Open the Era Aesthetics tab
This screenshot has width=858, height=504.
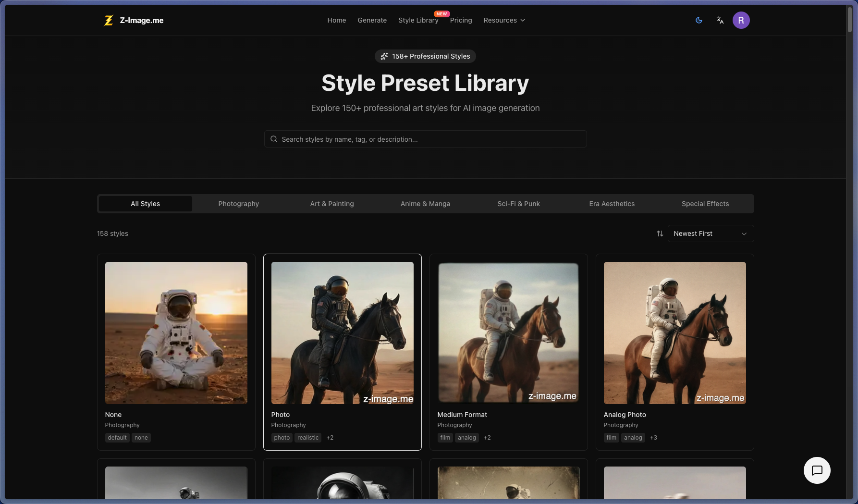[x=612, y=204]
